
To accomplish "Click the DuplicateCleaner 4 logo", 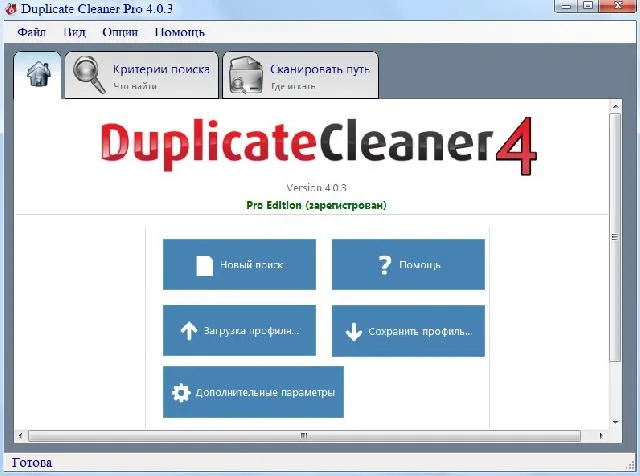I will point(318,145).
